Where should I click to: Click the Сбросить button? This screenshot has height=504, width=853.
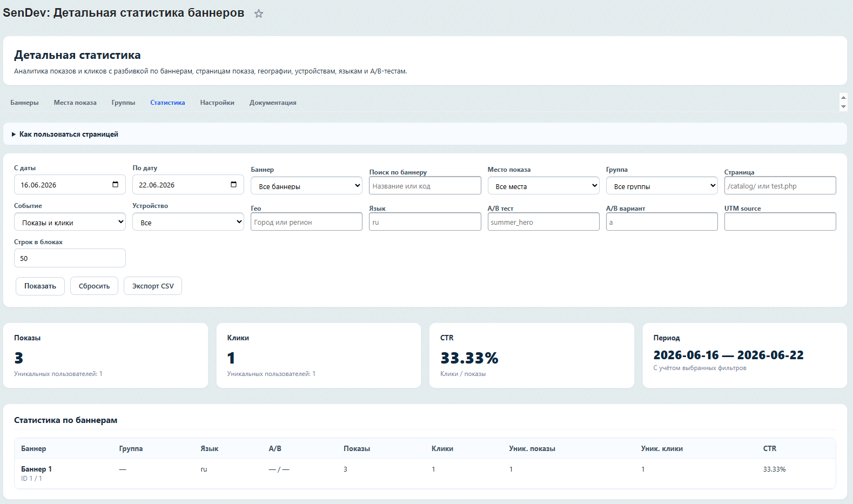click(x=94, y=286)
